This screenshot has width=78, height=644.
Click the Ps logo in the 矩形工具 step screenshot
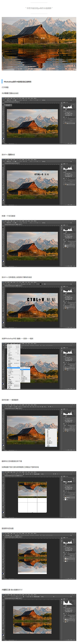3,98
